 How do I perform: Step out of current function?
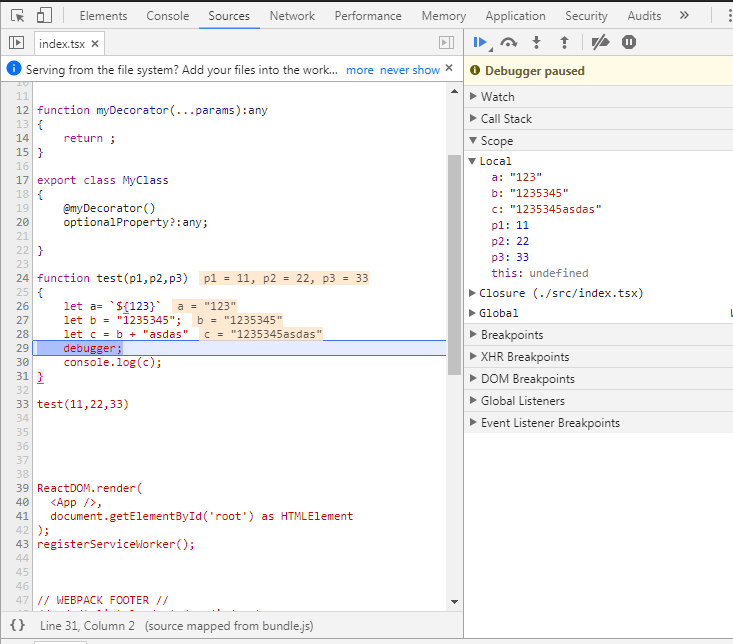(565, 43)
